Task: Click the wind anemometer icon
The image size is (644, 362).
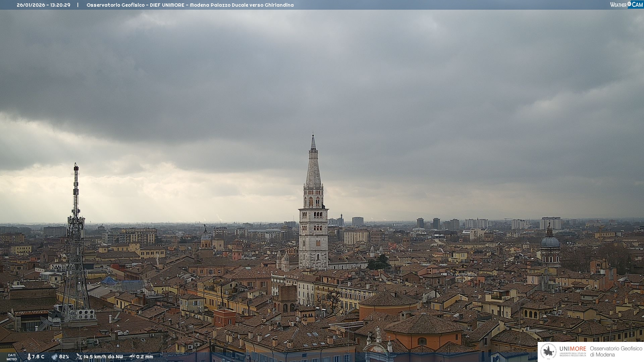Action: [x=79, y=357]
